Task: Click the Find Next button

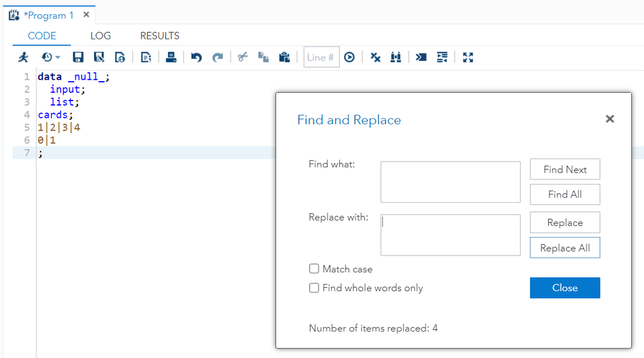Action: [565, 169]
